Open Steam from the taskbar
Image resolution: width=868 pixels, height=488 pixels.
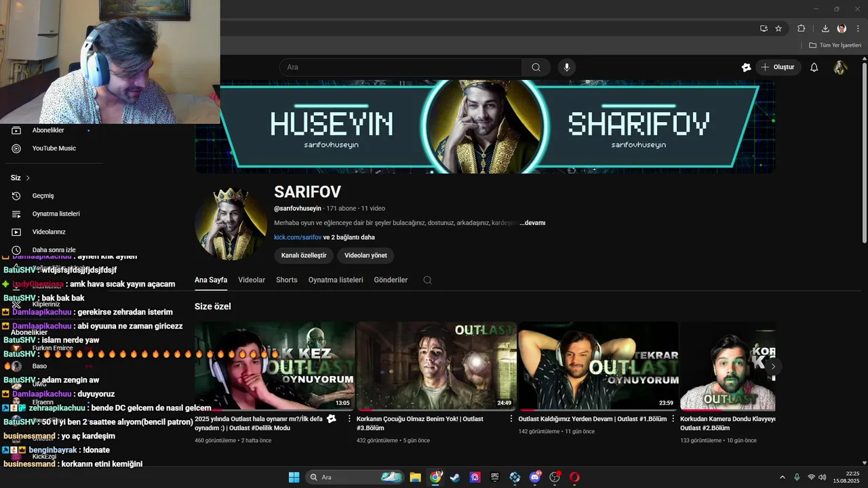pos(455,477)
